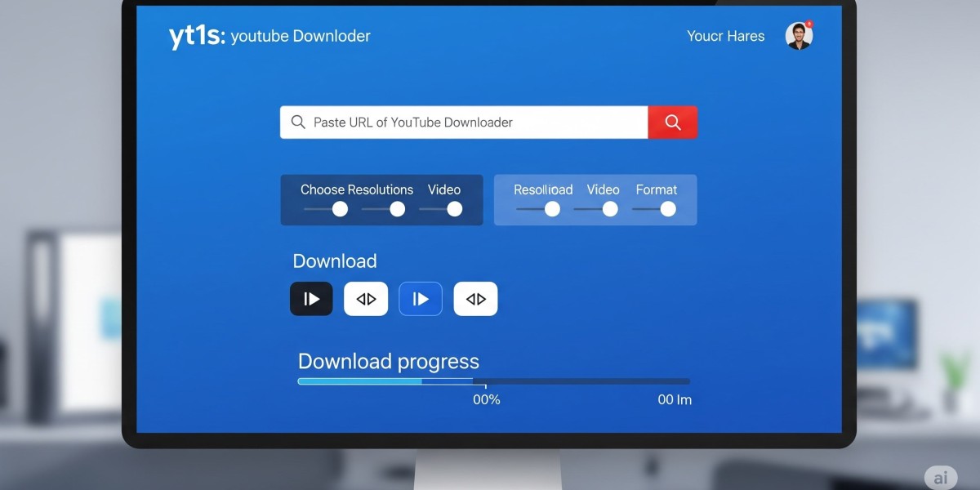Click the Youcr Hares link

(x=726, y=36)
